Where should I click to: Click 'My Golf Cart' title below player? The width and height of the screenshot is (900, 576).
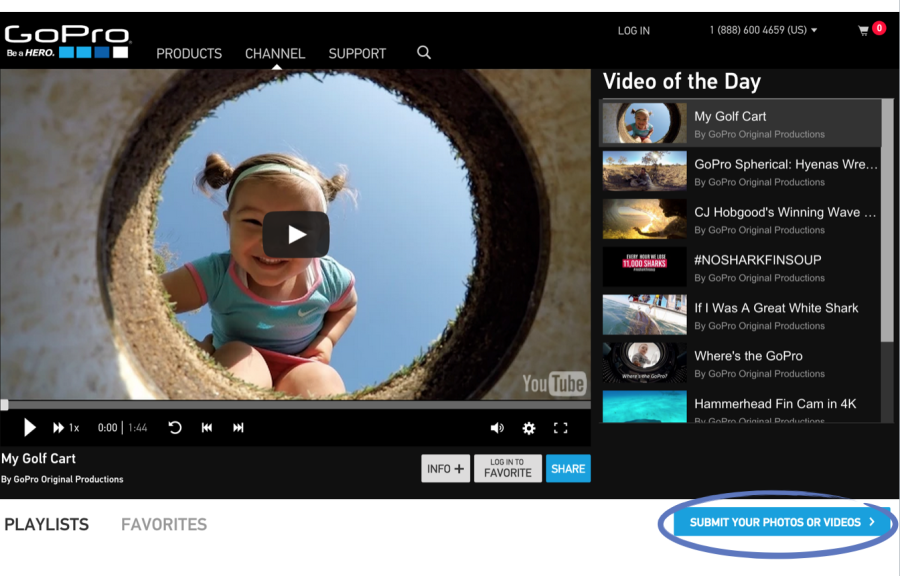(x=38, y=459)
